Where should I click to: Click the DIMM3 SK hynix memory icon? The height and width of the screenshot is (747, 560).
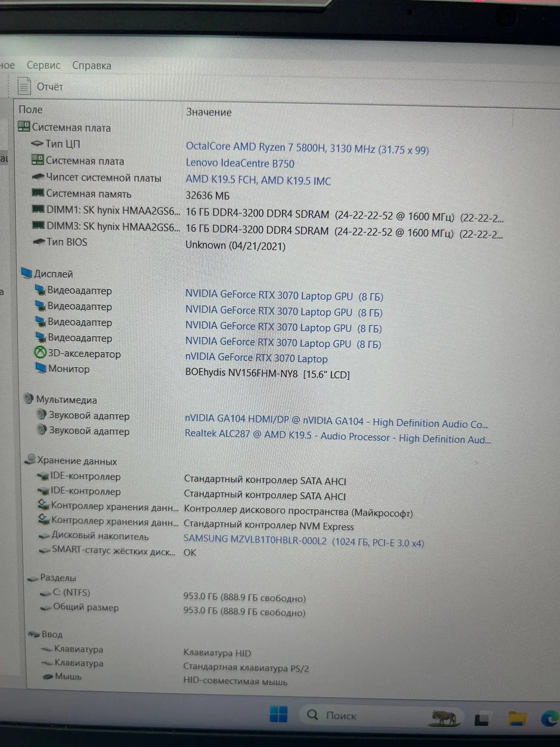tap(38, 225)
